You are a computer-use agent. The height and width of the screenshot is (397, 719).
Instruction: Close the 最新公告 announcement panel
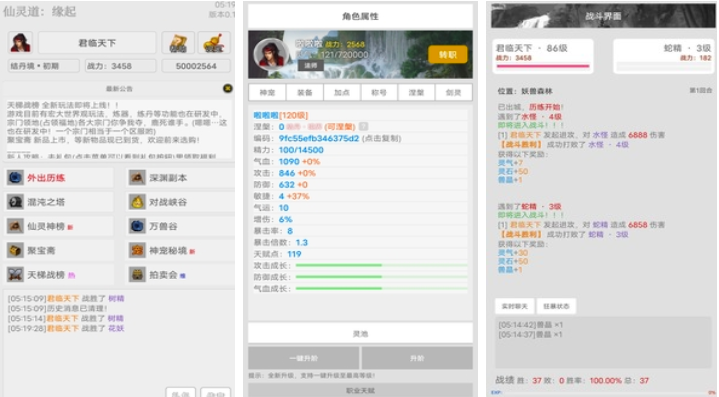coord(227,88)
